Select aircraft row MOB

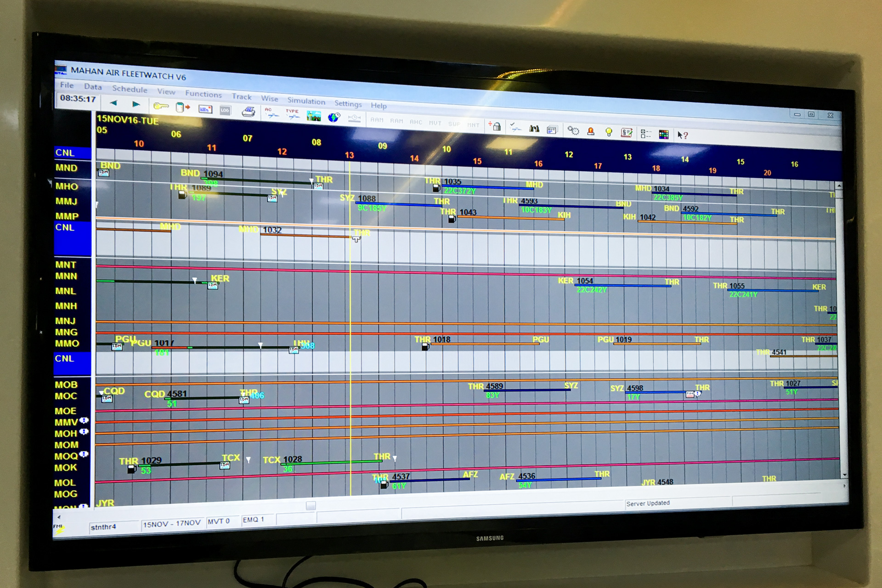pyautogui.click(x=66, y=384)
